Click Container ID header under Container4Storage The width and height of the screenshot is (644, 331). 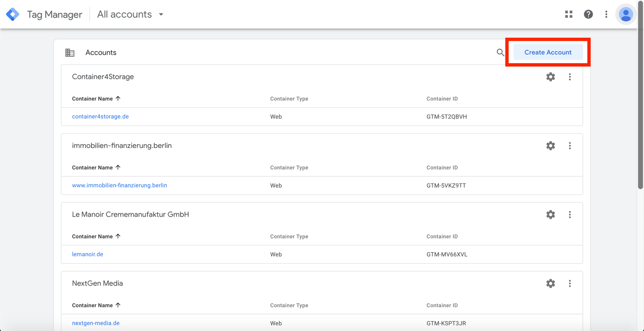point(442,99)
